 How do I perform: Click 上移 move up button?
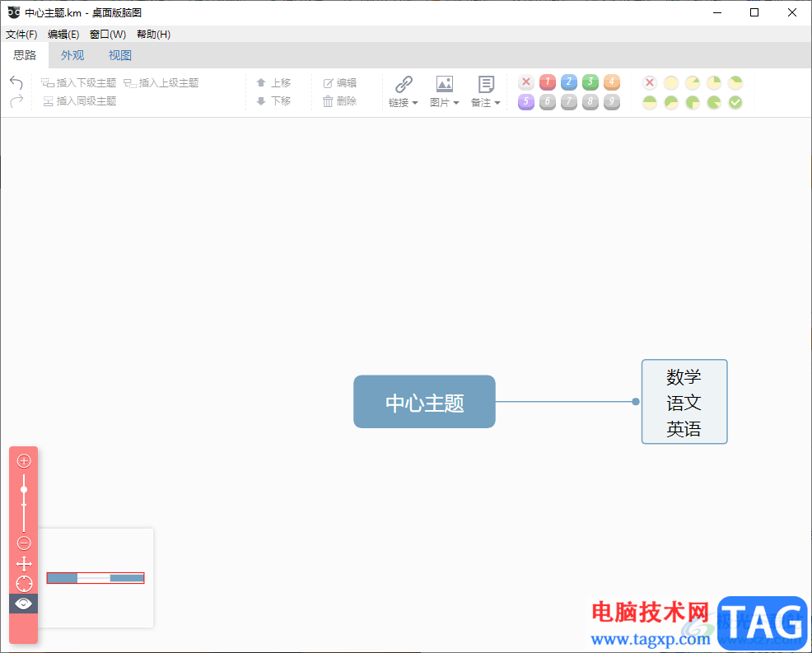274,83
